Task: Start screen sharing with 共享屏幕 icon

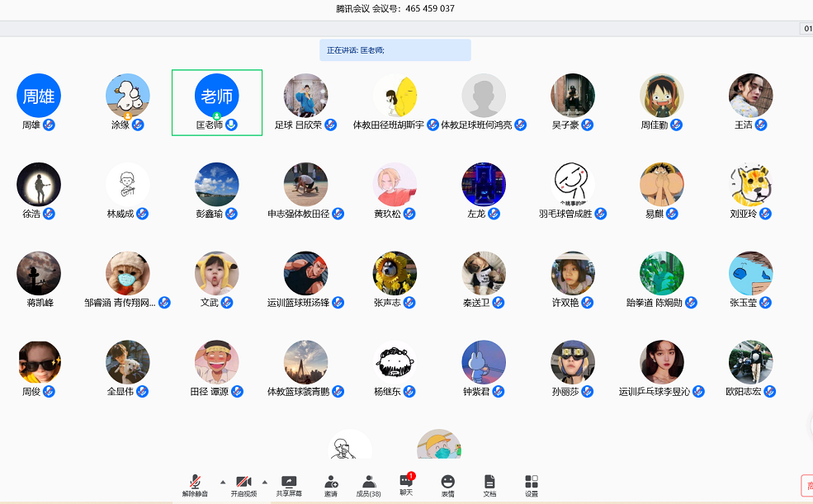Action: (288, 485)
